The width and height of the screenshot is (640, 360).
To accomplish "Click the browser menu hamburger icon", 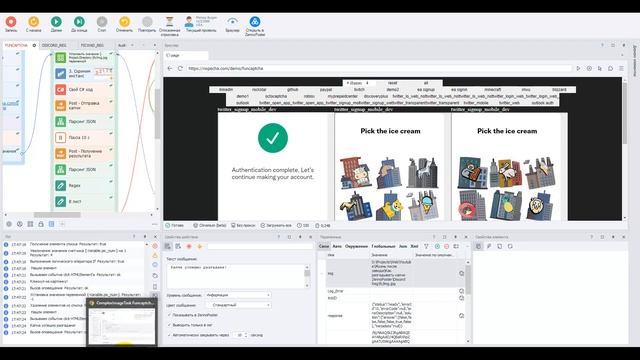I will [x=621, y=69].
